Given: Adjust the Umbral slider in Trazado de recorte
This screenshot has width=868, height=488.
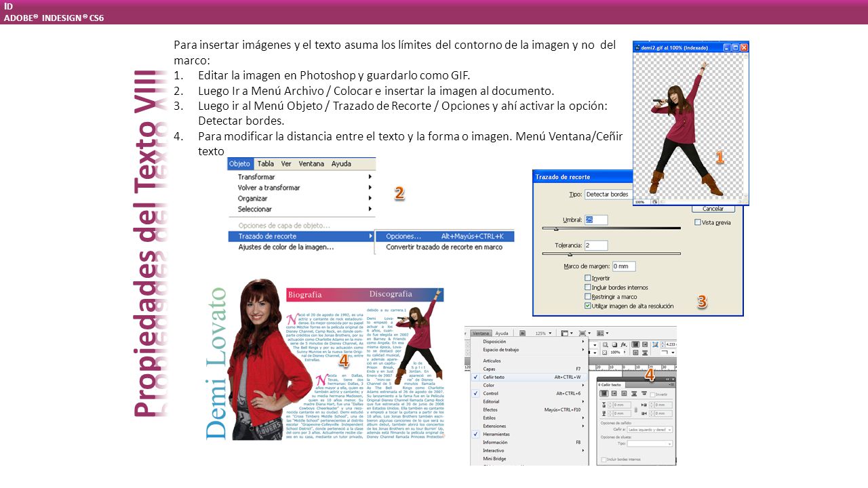Looking at the screenshot, I should [556, 228].
